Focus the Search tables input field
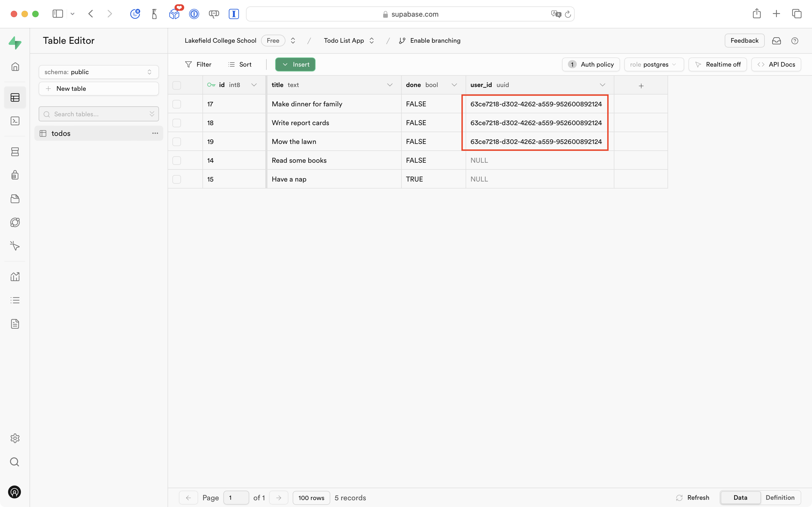Screen dimensions: 812x507 (97, 114)
